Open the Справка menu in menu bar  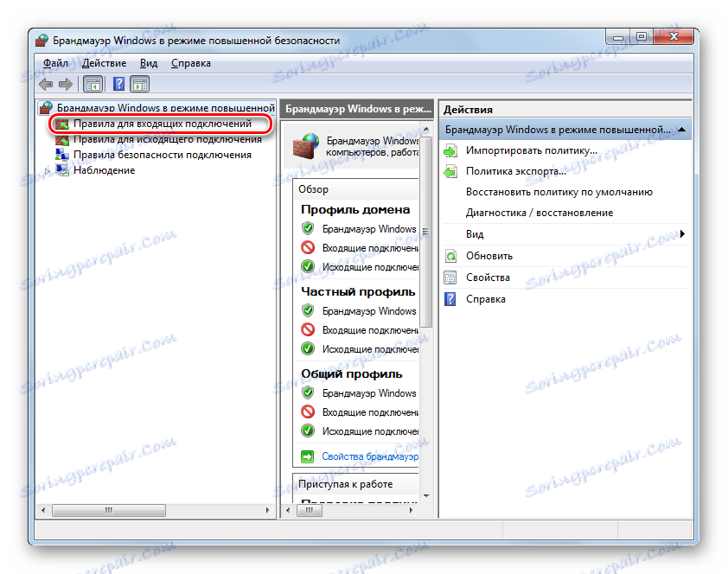pyautogui.click(x=191, y=64)
